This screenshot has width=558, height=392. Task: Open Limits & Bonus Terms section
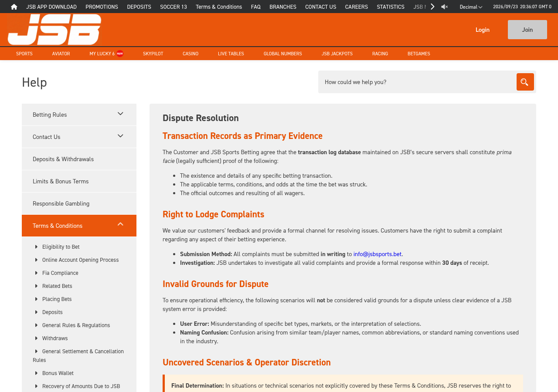(79, 181)
